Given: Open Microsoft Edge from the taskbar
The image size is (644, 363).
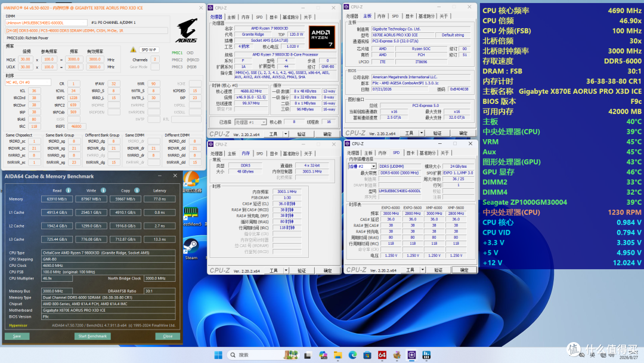Looking at the screenshot, I should point(352,355).
